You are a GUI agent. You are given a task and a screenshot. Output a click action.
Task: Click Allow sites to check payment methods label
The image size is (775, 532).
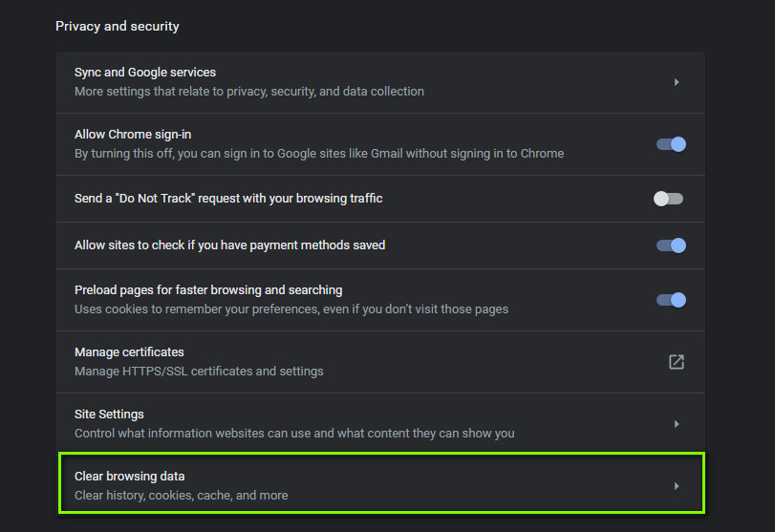(229, 245)
